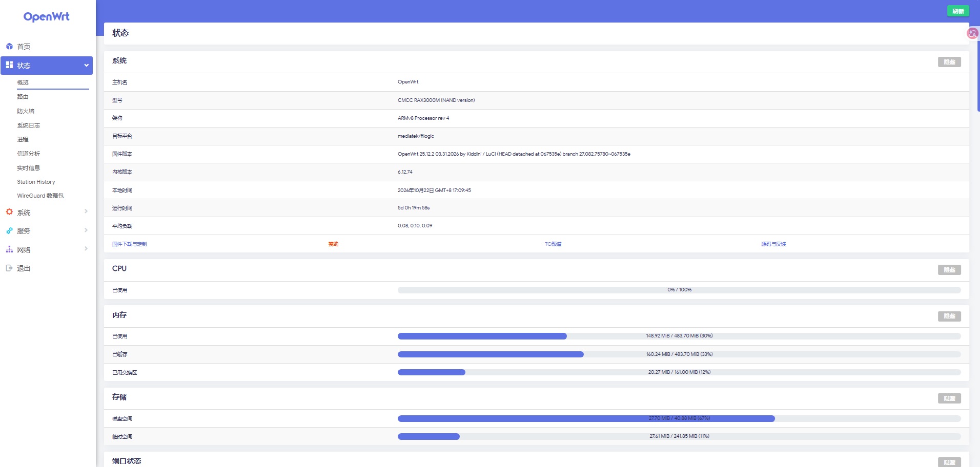Click the pink translate floating icon
This screenshot has height=467, width=980.
[972, 33]
